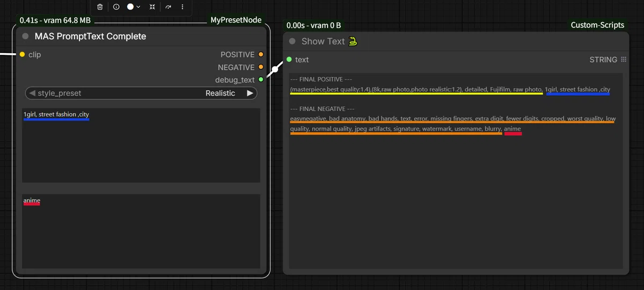Toggle collapse dot on Show Text node
The height and width of the screenshot is (290, 644).
[292, 41]
